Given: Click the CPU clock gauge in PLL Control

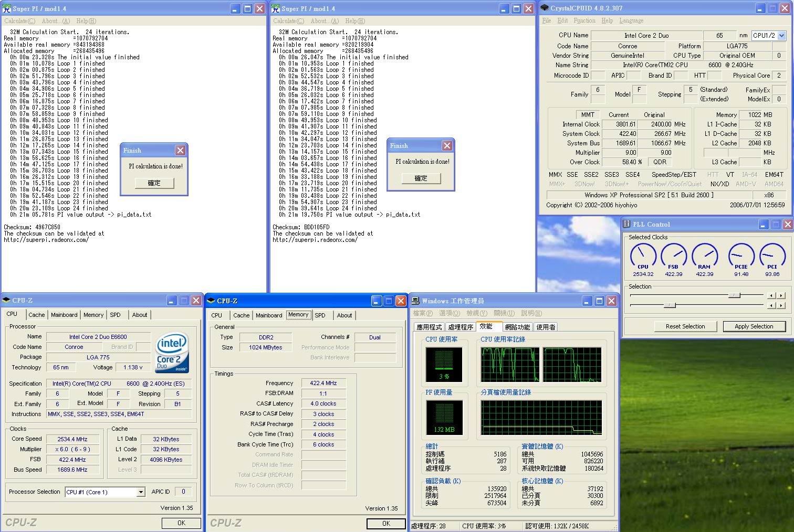Looking at the screenshot, I should 643,257.
